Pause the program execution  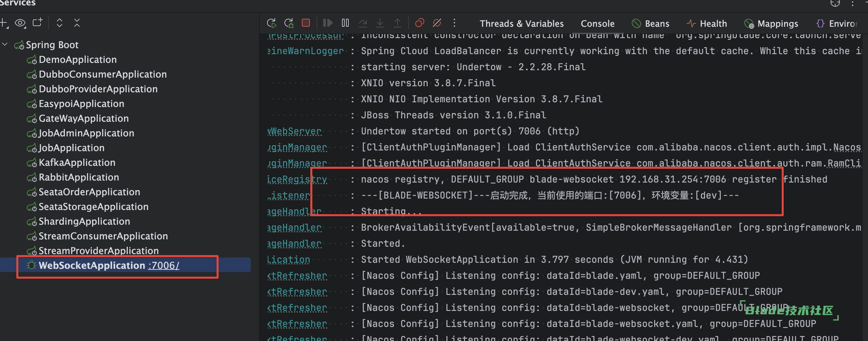(345, 23)
